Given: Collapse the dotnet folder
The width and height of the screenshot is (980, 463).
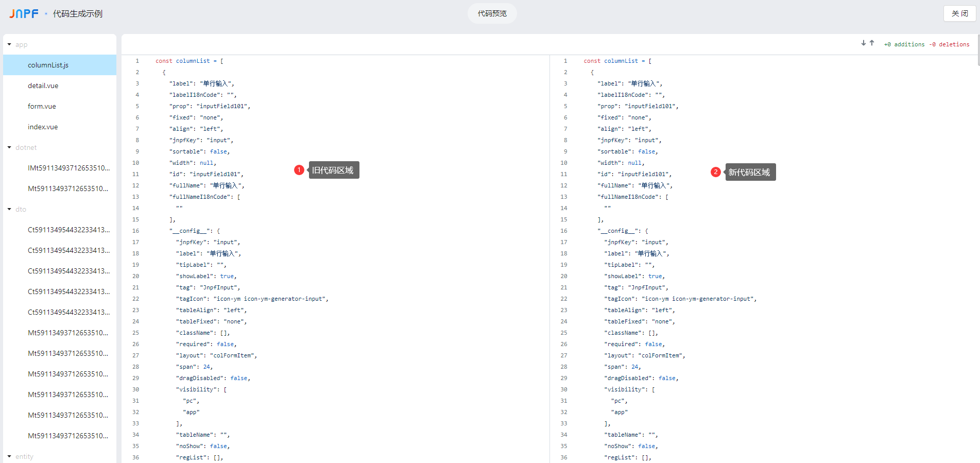Looking at the screenshot, I should pos(9,148).
